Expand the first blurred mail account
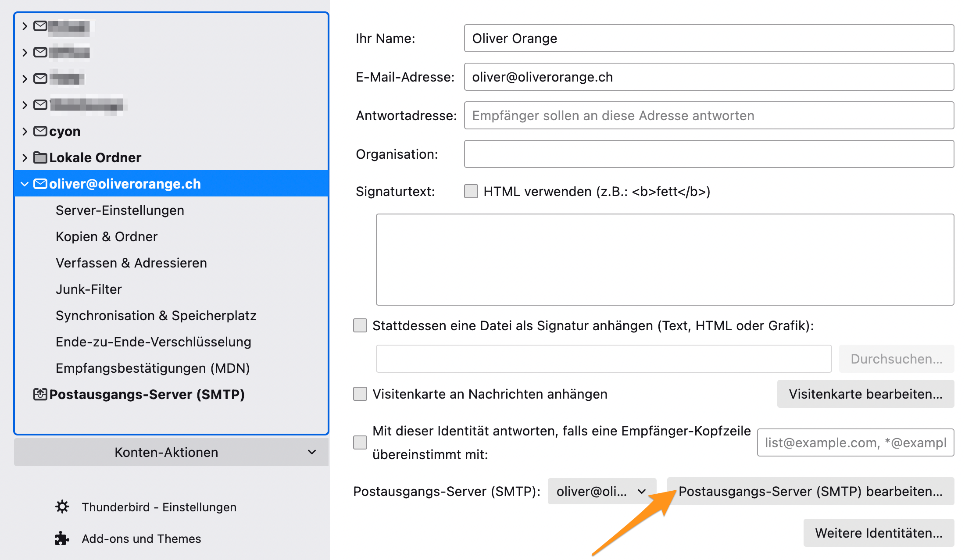This screenshot has height=560, width=965. click(x=25, y=26)
